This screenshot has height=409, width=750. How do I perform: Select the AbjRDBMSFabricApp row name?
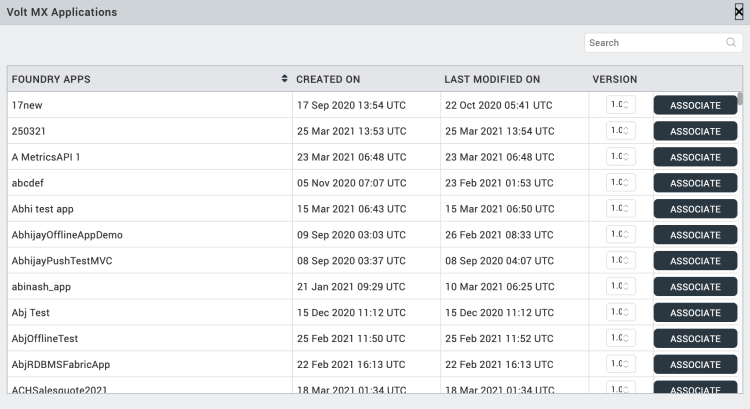pyautogui.click(x=61, y=365)
